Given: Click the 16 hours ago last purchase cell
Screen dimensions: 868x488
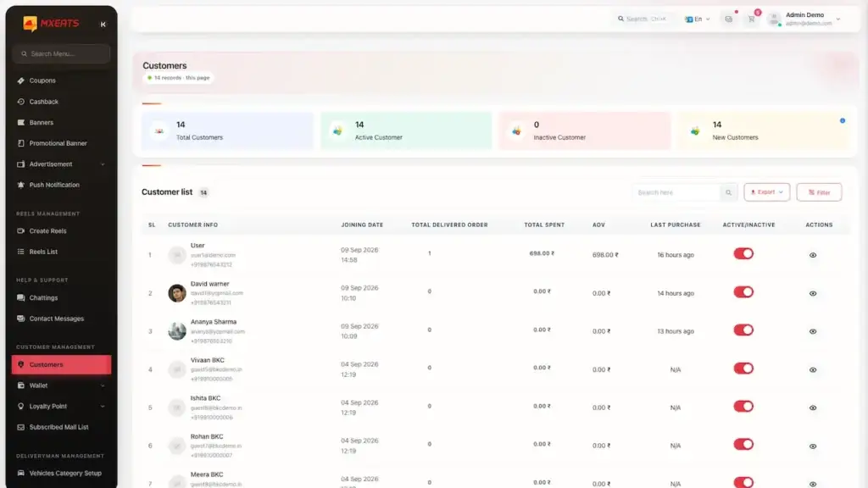Looking at the screenshot, I should coord(676,255).
